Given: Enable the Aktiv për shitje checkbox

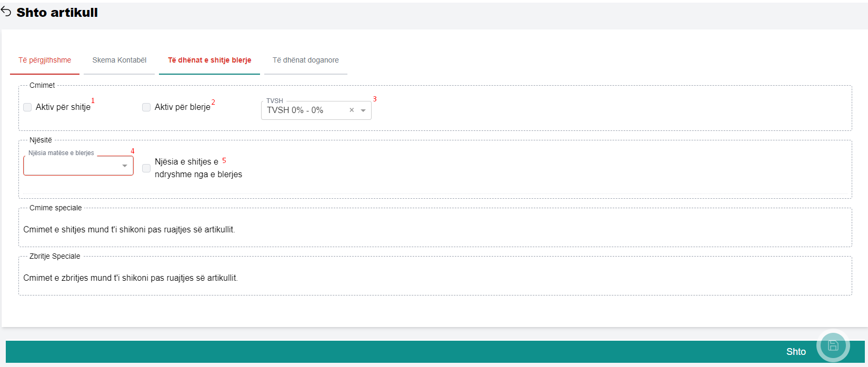Looking at the screenshot, I should 27,107.
